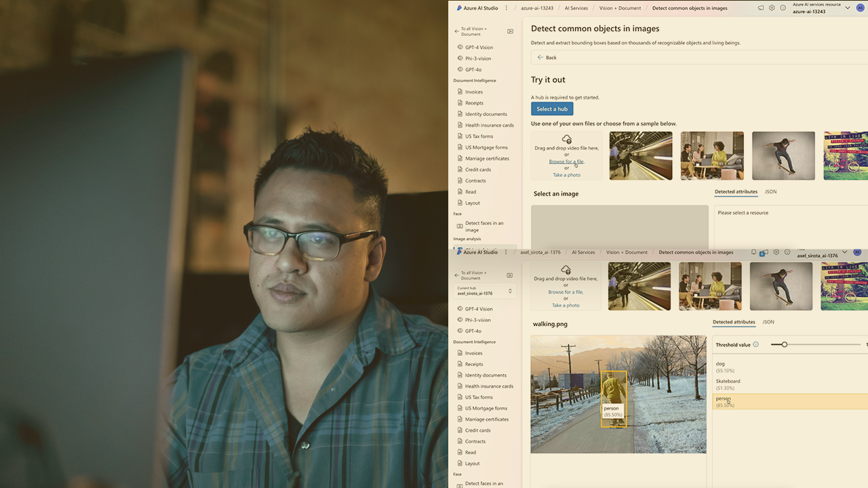The width and height of the screenshot is (868, 488).
Task: Open the Phi-3-vision model page
Action: point(480,58)
